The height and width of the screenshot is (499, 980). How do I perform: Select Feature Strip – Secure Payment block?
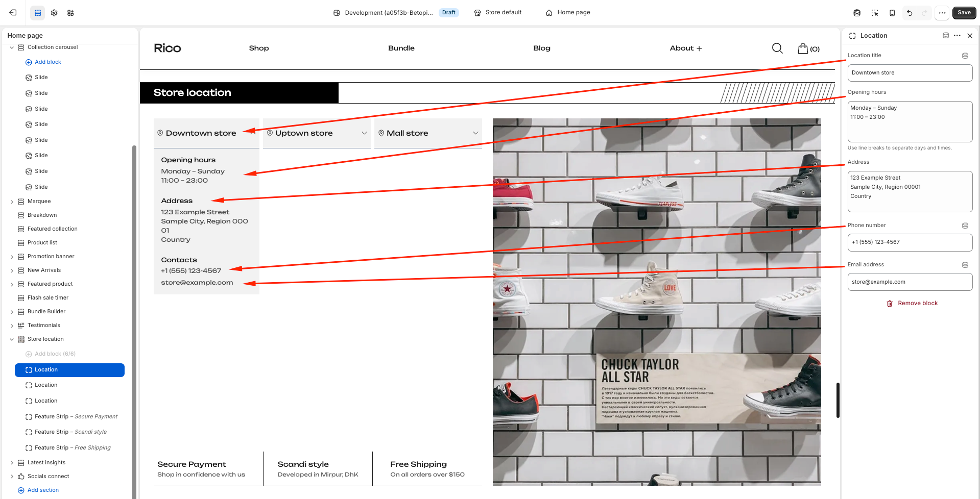pos(71,417)
